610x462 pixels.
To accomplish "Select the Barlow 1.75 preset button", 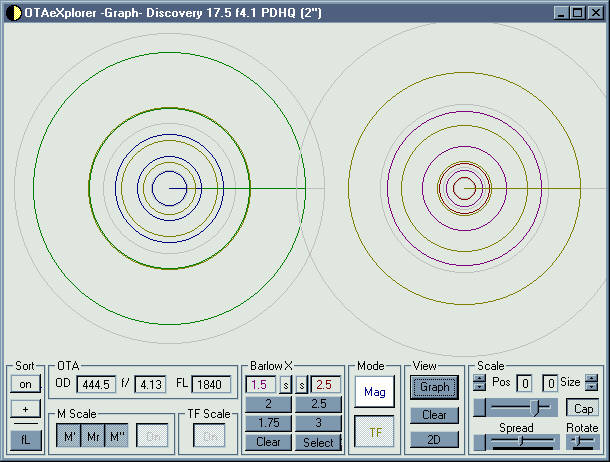I will (268, 423).
